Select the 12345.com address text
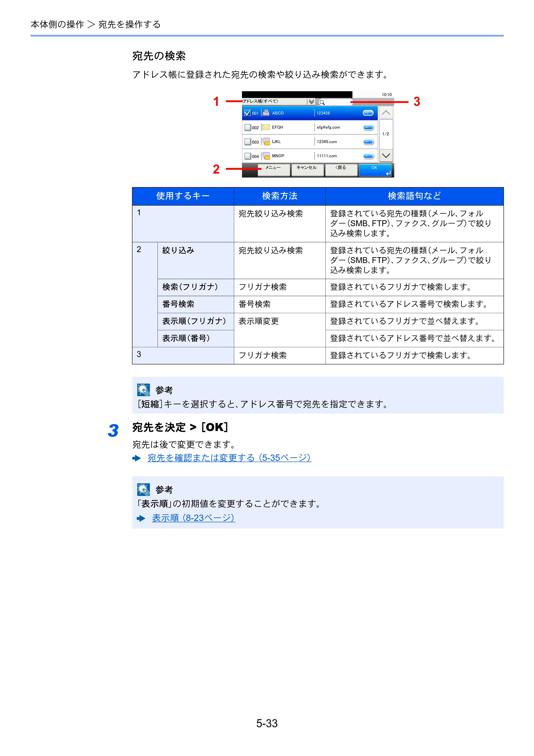The width and height of the screenshot is (534, 756). [327, 142]
